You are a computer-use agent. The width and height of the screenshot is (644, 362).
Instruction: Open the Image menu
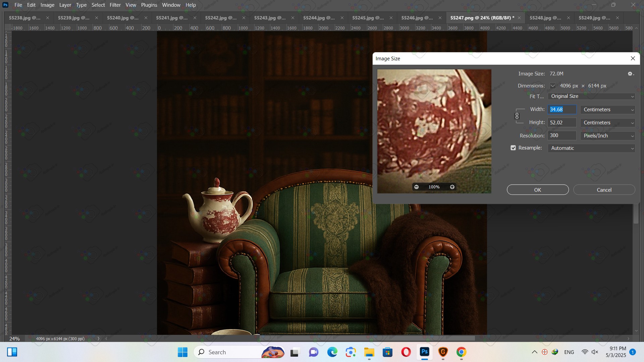point(47,5)
